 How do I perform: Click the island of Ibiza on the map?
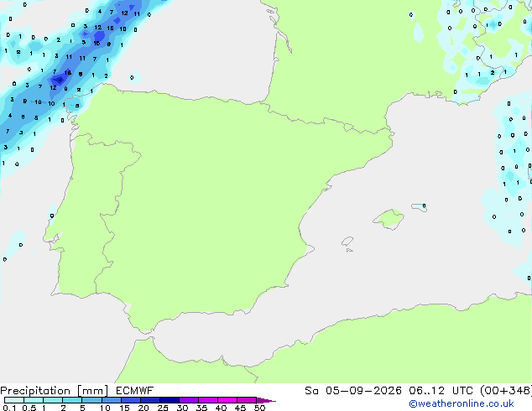point(347,242)
